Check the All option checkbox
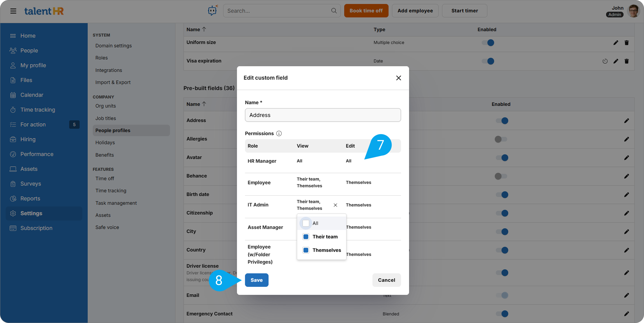The width and height of the screenshot is (644, 323). point(306,223)
